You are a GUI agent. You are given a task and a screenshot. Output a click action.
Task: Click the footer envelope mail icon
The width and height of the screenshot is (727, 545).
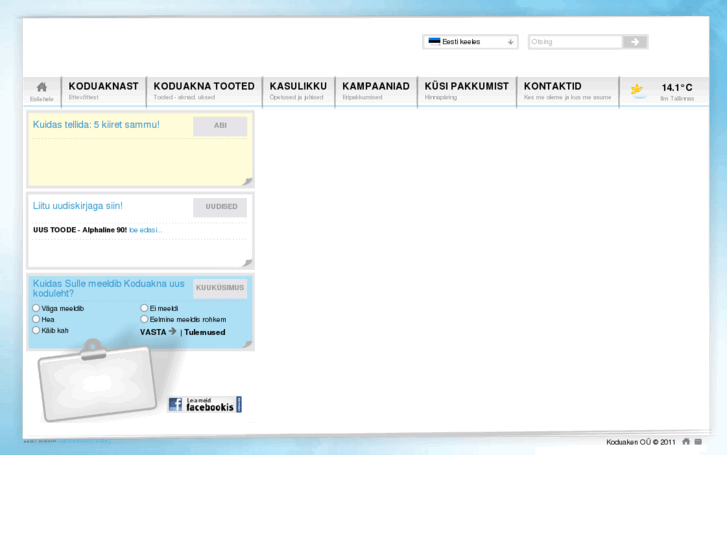[698, 441]
